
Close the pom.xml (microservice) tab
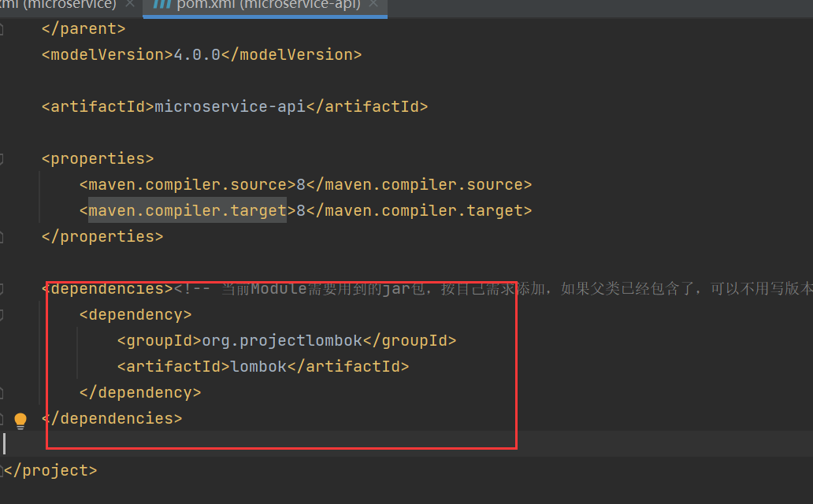coord(130,4)
